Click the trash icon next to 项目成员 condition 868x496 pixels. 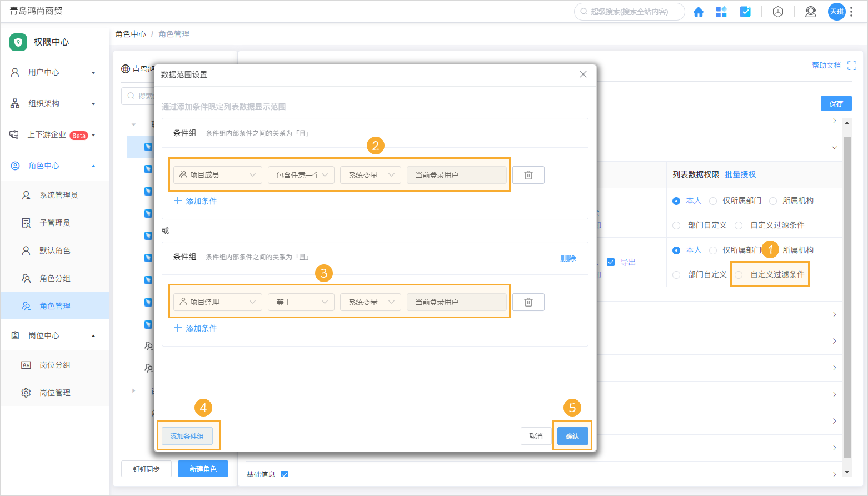(x=528, y=174)
